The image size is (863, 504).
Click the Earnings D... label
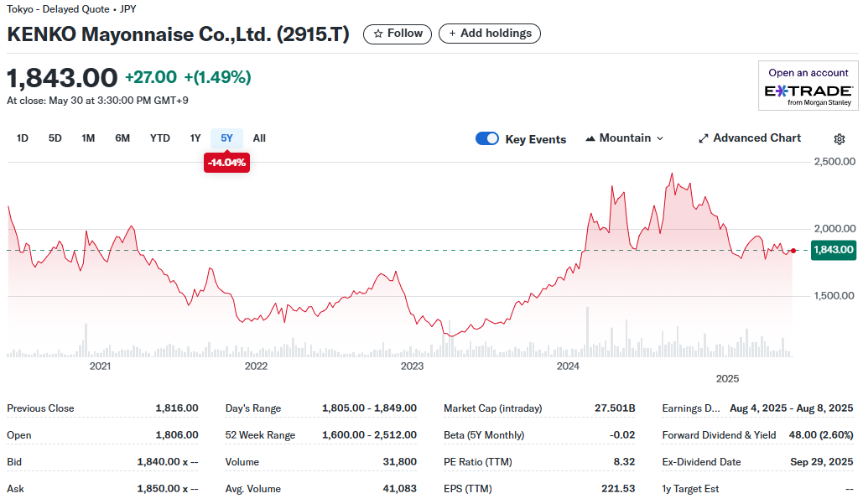pyautogui.click(x=691, y=408)
